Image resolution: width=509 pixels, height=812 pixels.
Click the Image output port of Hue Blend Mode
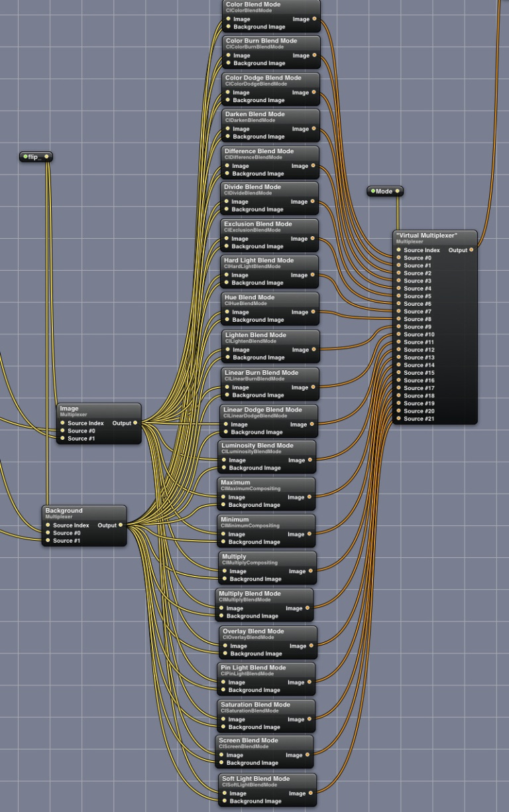coord(314,312)
